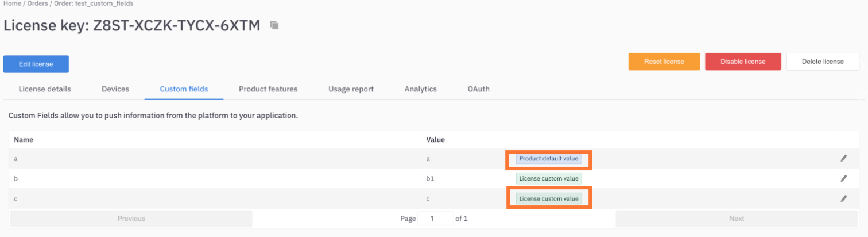The width and height of the screenshot is (868, 237).
Task: View the Analytics tab
Action: [420, 89]
